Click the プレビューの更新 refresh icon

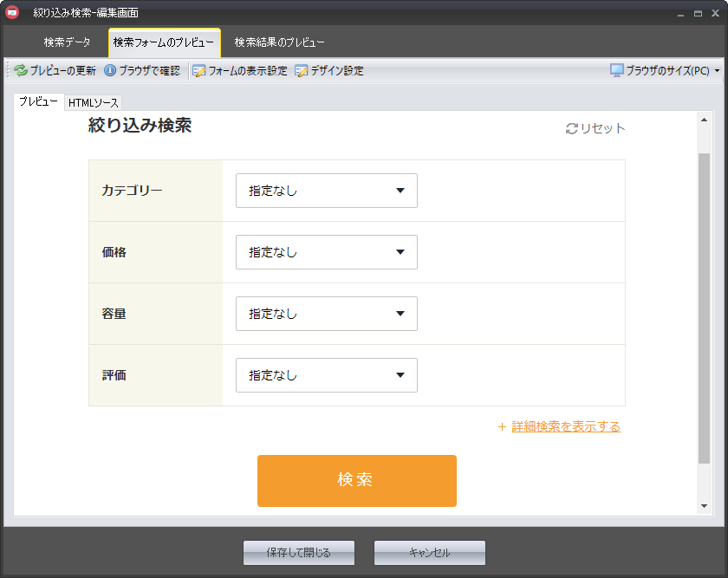tap(21, 71)
